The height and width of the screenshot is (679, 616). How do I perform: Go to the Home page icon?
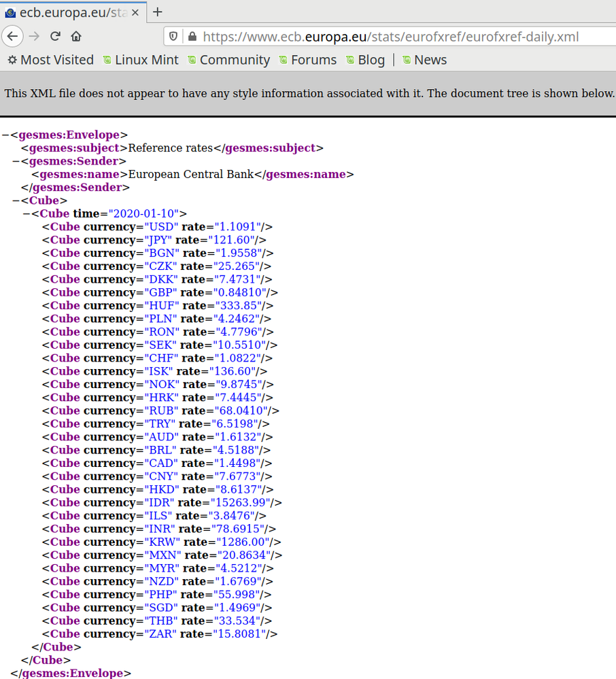point(76,37)
